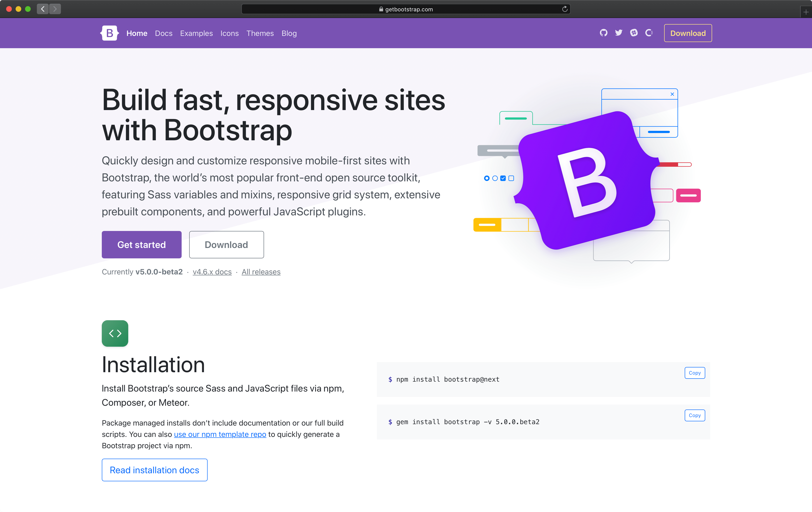812x512 pixels.
Task: Click Copy button for npm install command
Action: tap(695, 372)
